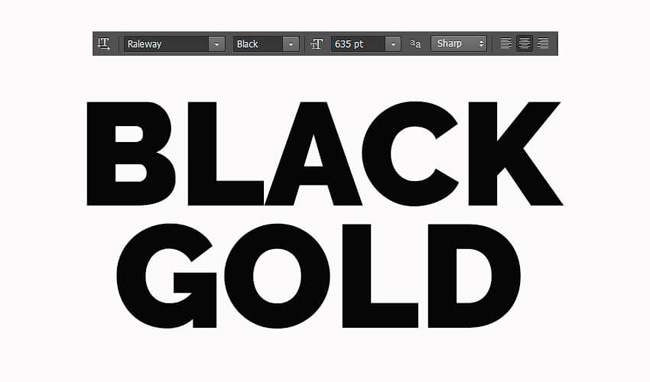The image size is (650, 382).
Task: Open the font size dropdown arrow
Action: point(393,44)
